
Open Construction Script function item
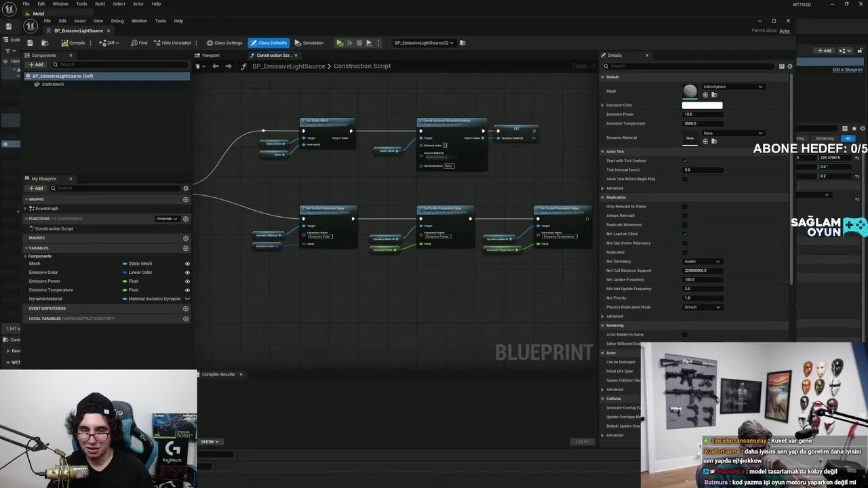[54, 228]
